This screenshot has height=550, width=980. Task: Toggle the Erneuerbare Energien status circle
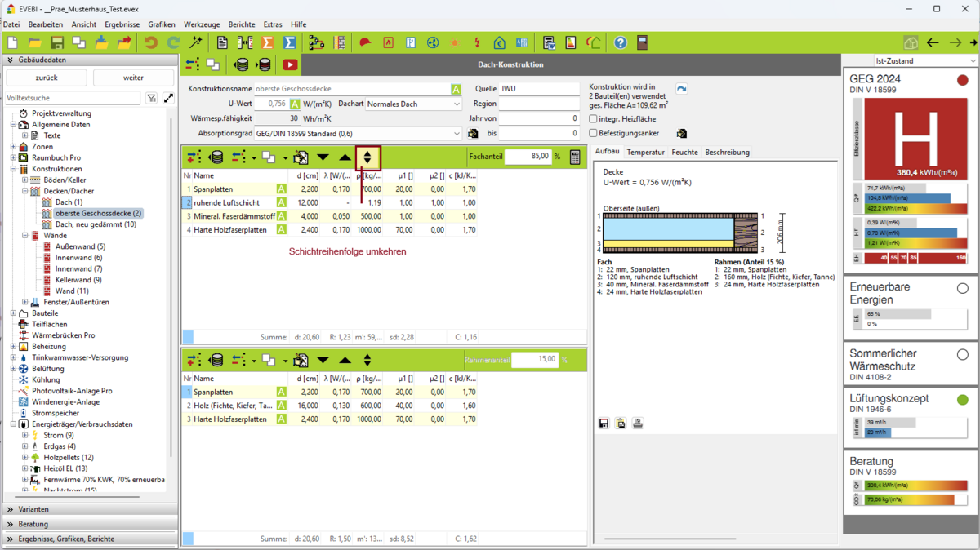click(962, 288)
